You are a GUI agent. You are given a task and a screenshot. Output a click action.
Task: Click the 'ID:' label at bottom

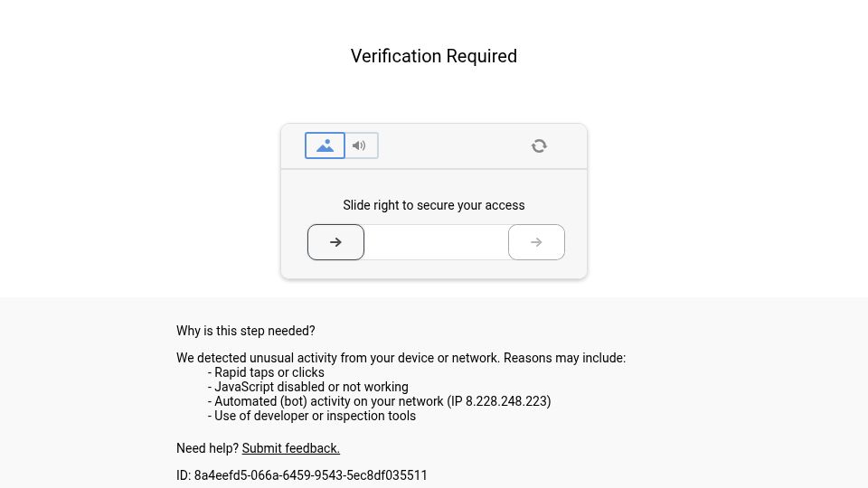(184, 475)
